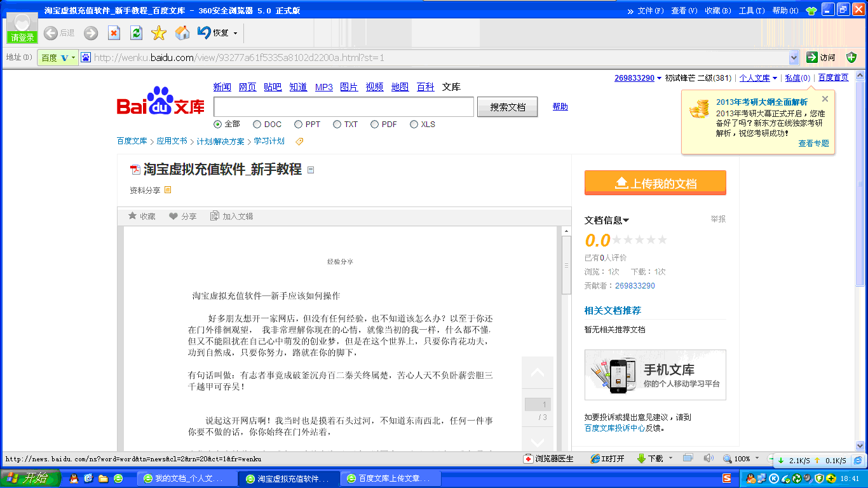The height and width of the screenshot is (488, 868).
Task: Expand the 文档信息 dropdown arrow
Action: [626, 220]
